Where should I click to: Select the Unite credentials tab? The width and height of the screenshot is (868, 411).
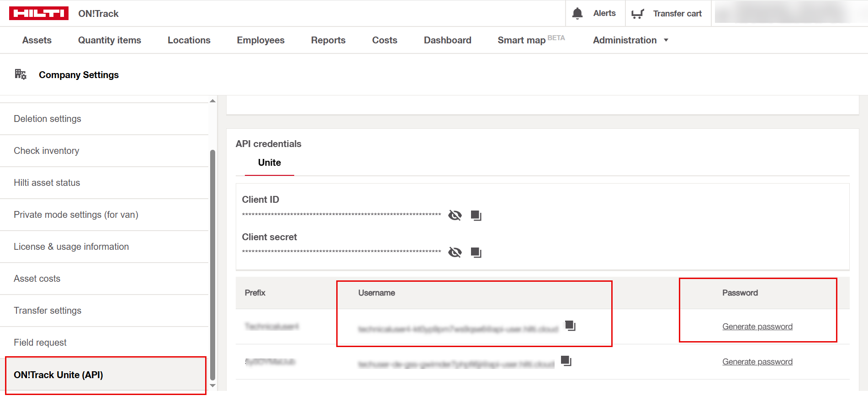pyautogui.click(x=270, y=163)
